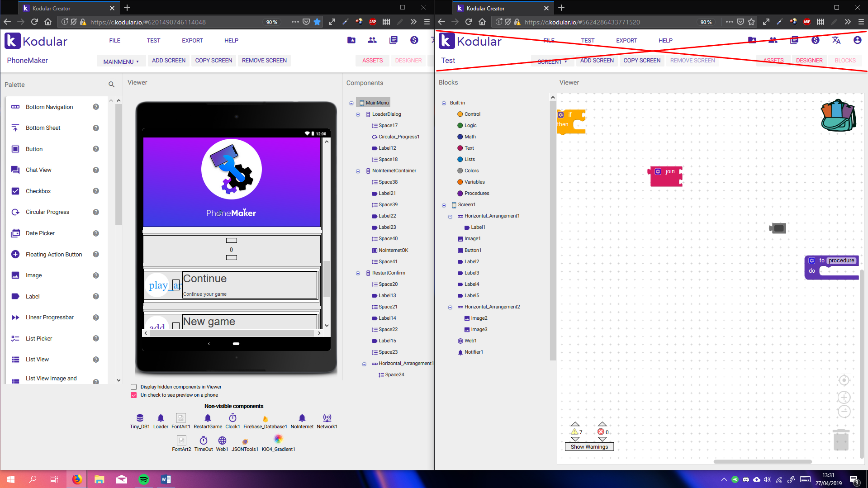Open the Tiny_DB1 component

(x=139, y=418)
